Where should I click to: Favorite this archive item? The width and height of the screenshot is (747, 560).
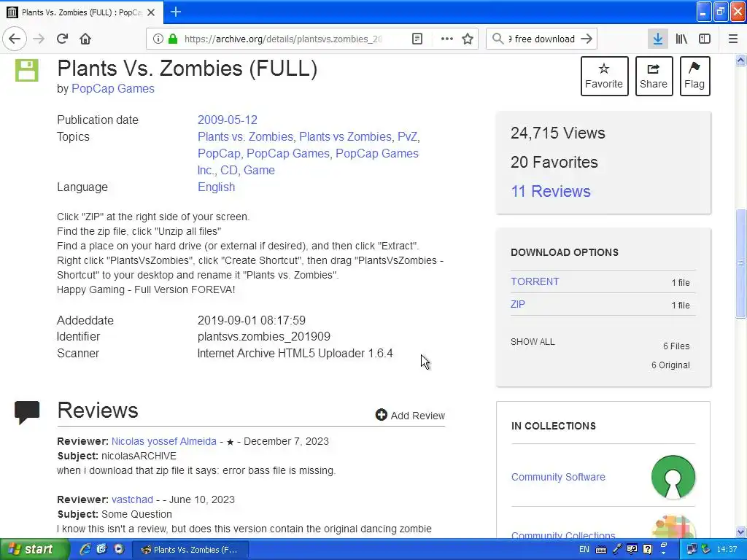point(604,76)
